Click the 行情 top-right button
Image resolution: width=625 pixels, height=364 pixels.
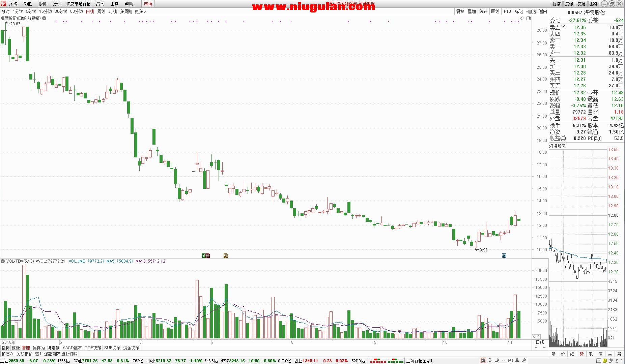click(557, 4)
